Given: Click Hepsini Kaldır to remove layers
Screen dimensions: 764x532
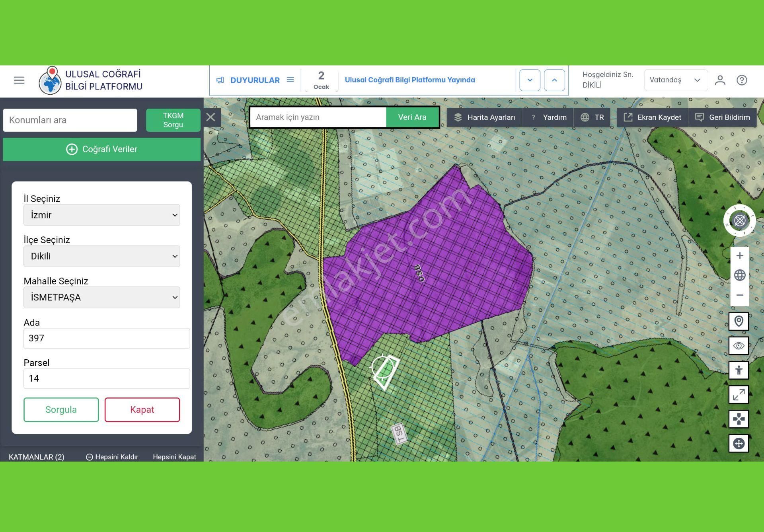Looking at the screenshot, I should pyautogui.click(x=112, y=457).
